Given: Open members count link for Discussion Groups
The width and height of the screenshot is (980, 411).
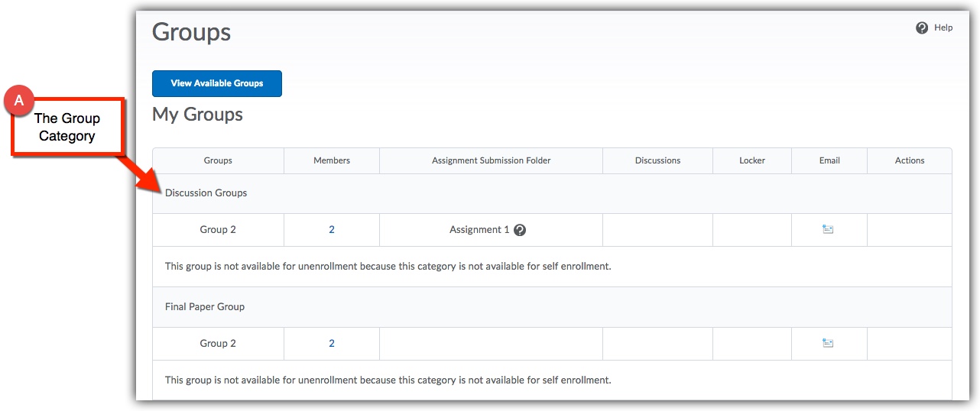Looking at the screenshot, I should [332, 230].
